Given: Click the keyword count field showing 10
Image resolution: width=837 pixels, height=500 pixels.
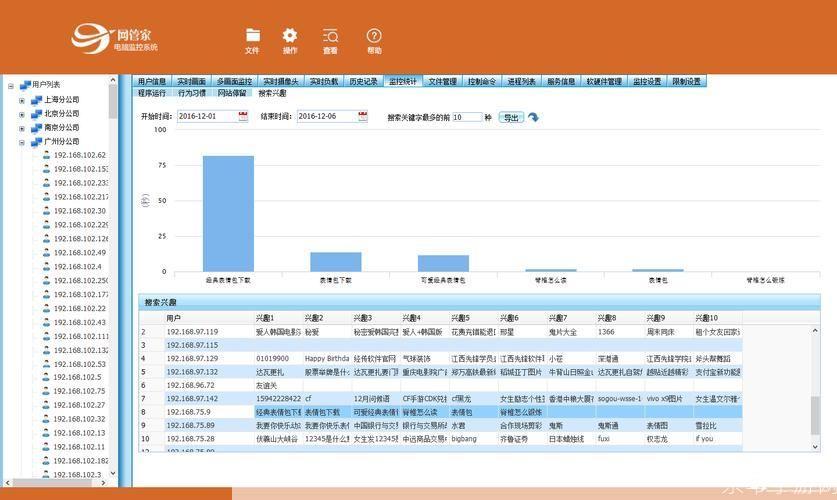Looking at the screenshot, I should coord(467,117).
